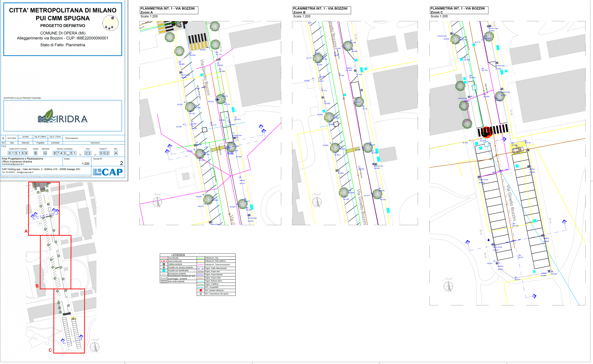Image resolution: width=593 pixels, height=364 pixels.
Task: Click the IRIDRA logo
Action: tap(63, 116)
